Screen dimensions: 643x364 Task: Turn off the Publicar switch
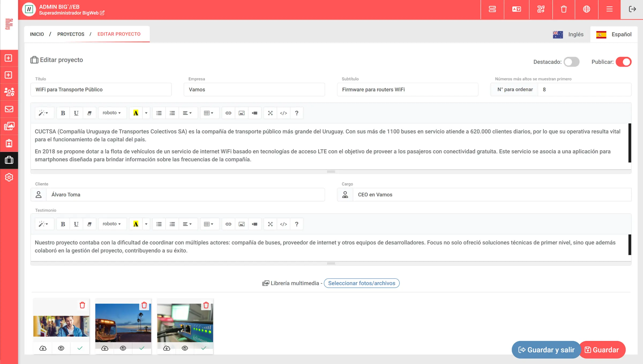tap(623, 62)
